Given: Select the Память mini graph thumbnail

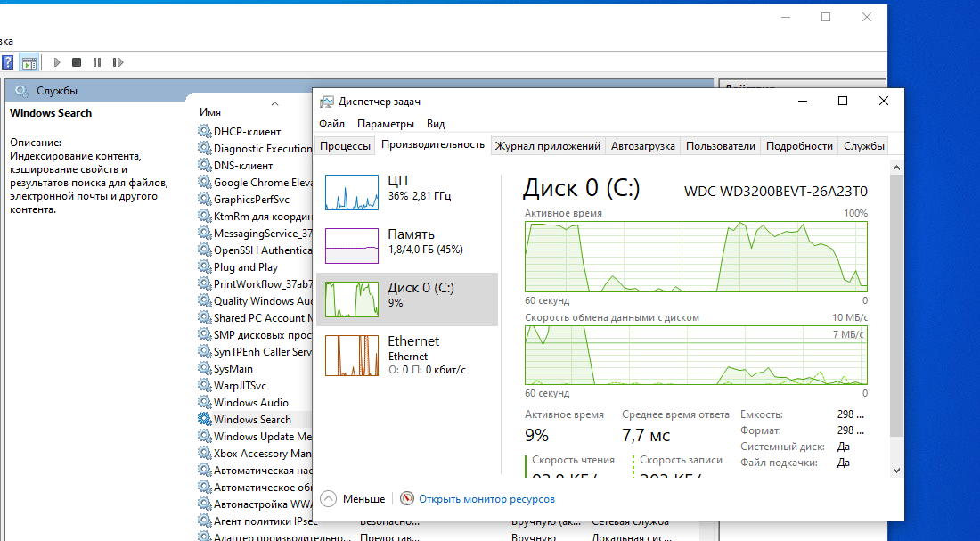Looking at the screenshot, I should tap(352, 246).
